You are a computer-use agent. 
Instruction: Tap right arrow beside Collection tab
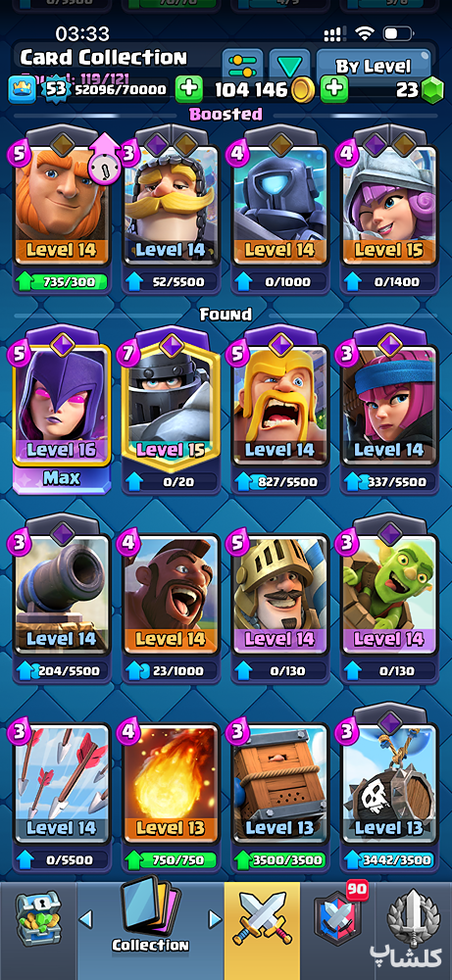coord(215,919)
